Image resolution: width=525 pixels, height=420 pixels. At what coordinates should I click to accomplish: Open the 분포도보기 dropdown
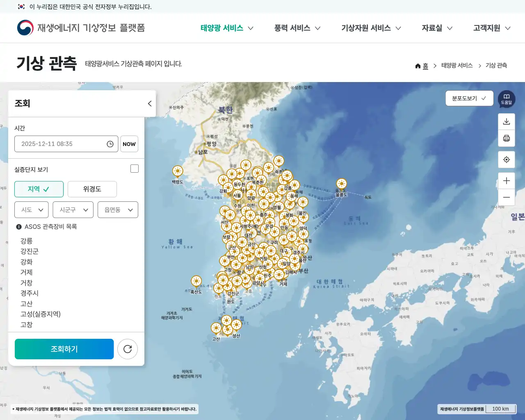point(469,98)
